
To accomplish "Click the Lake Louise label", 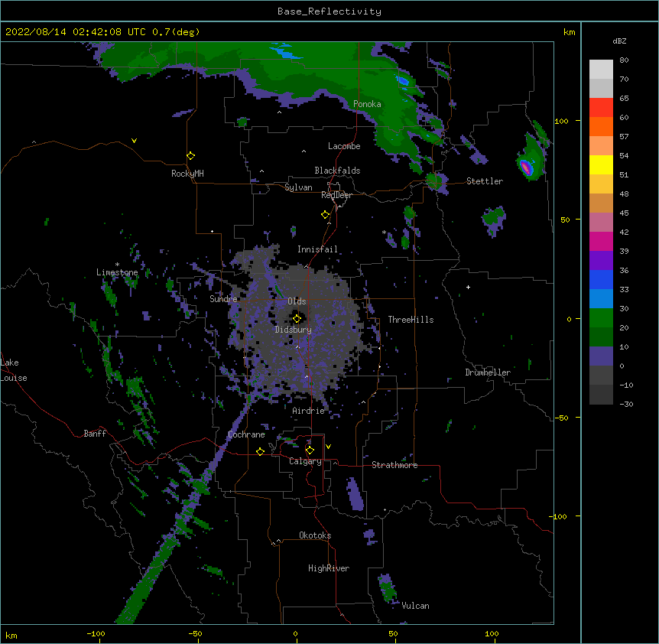I will (x=14, y=370).
